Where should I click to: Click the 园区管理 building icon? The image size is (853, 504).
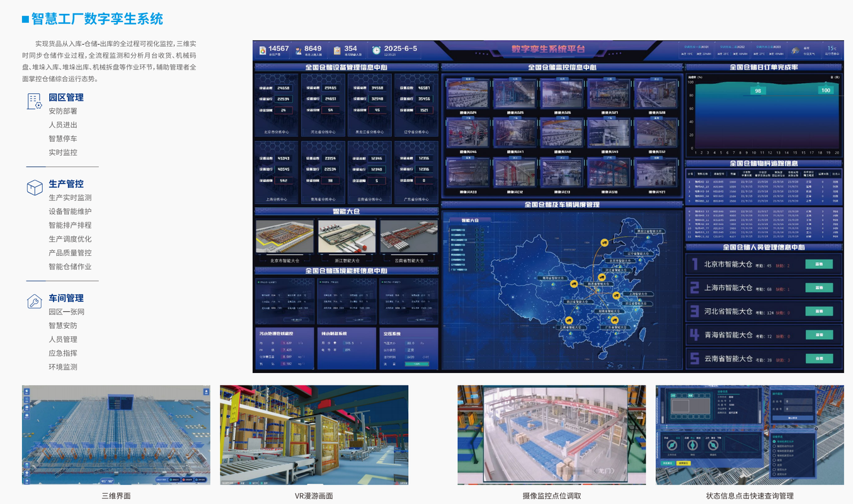[34, 101]
